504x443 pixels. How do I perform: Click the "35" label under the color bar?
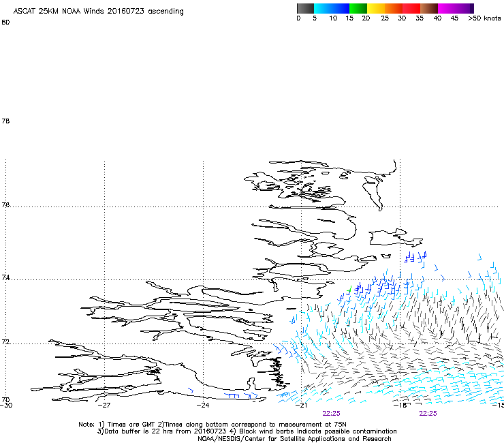pyautogui.click(x=420, y=18)
